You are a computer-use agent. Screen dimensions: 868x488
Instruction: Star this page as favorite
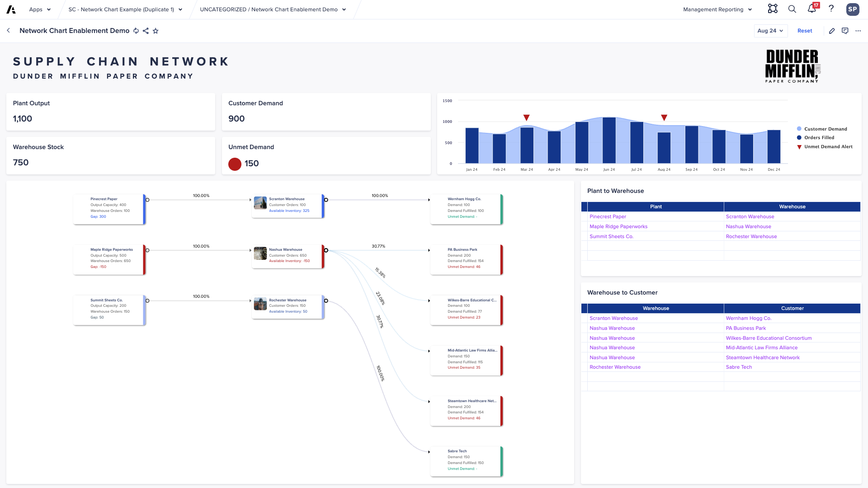click(x=156, y=31)
